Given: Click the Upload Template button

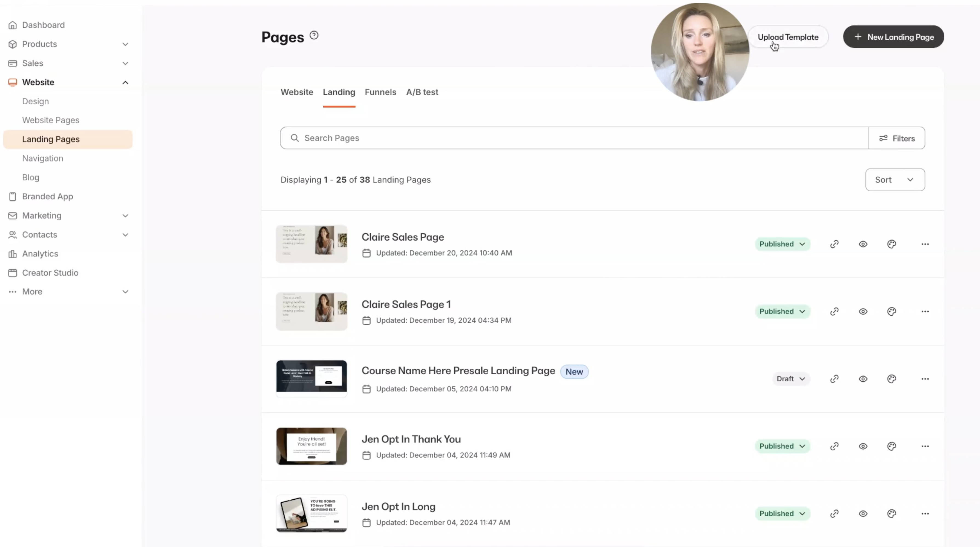Looking at the screenshot, I should [788, 37].
